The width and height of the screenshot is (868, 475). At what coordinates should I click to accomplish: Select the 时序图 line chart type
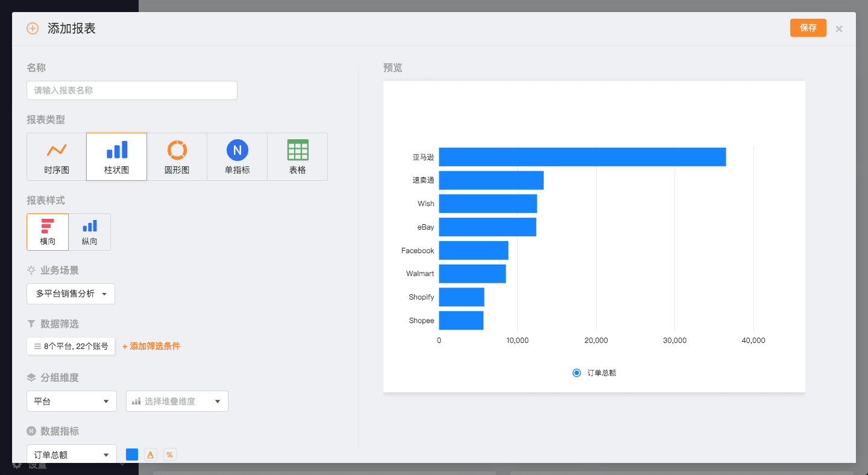click(57, 157)
